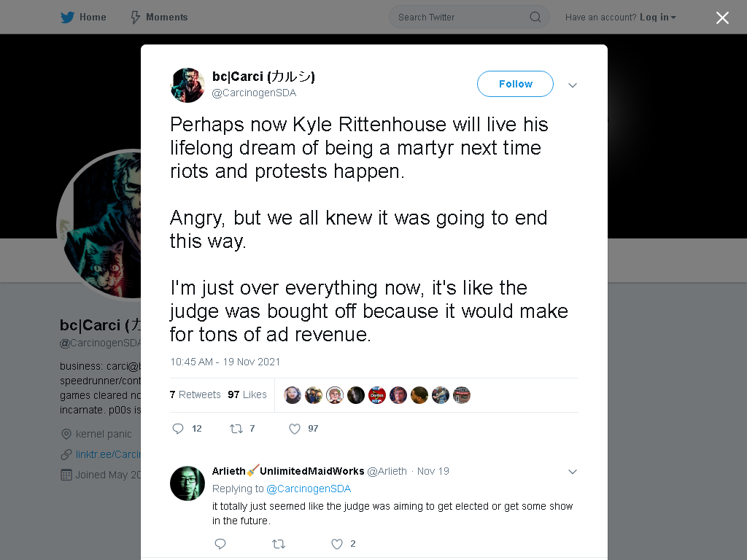This screenshot has height=560, width=747.
Task: Open first liker's avatar thumbnail
Action: click(293, 395)
